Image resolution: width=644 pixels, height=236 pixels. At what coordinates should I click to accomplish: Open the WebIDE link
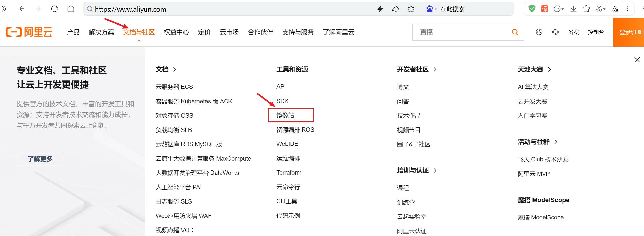click(287, 144)
